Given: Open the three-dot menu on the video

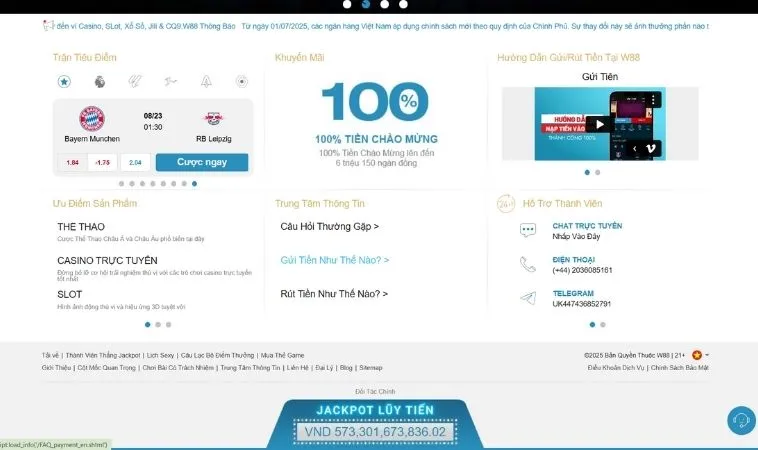Looking at the screenshot, I should coord(653,100).
